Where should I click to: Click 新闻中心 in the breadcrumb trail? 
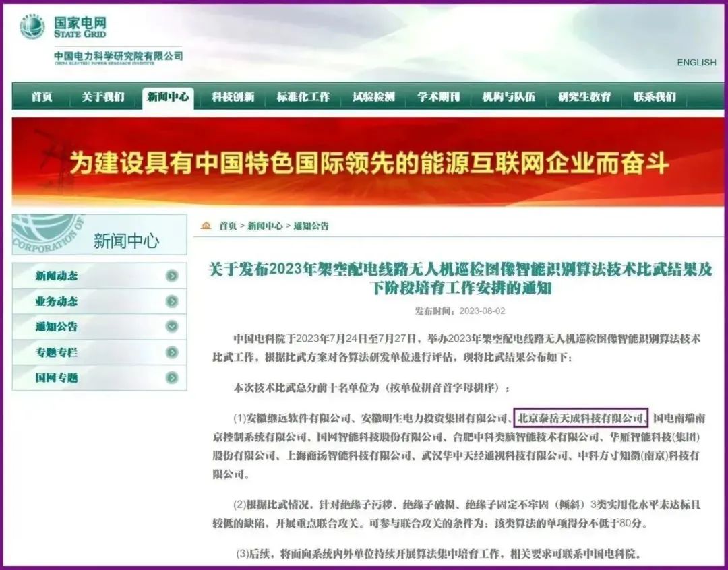tap(265, 226)
